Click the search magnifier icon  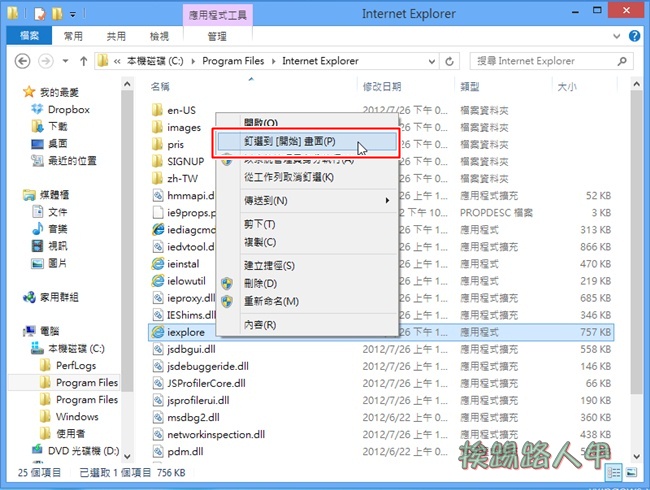[x=622, y=61]
